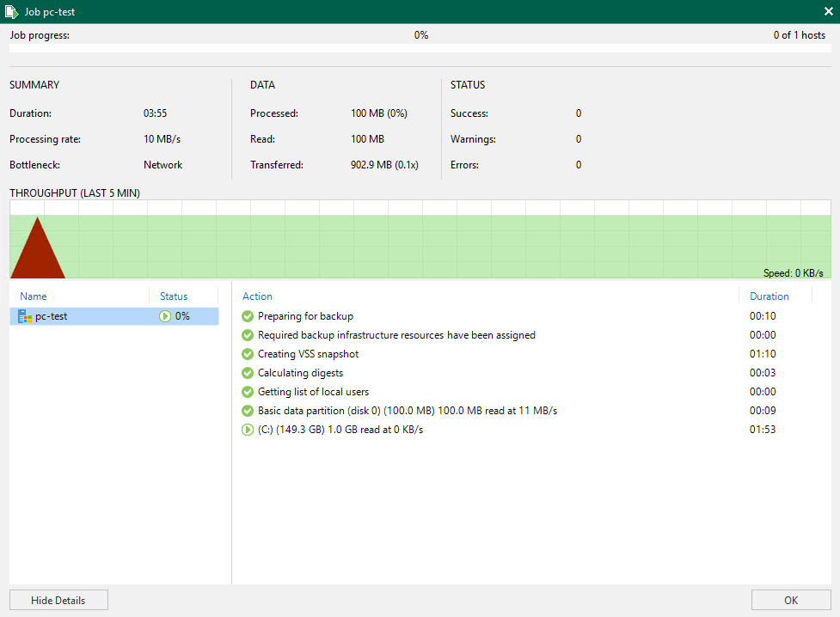Click the checkmark next to Calculating digests
The image size is (840, 617).
pyautogui.click(x=248, y=373)
